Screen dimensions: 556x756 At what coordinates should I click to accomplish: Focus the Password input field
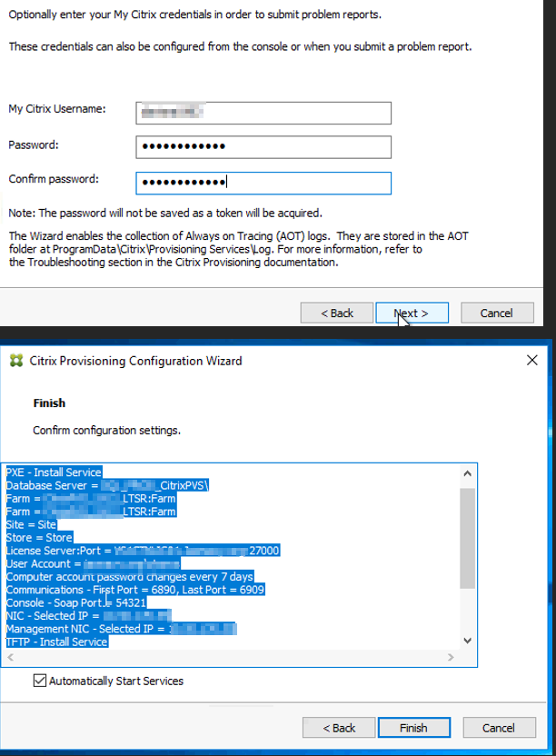pyautogui.click(x=263, y=147)
